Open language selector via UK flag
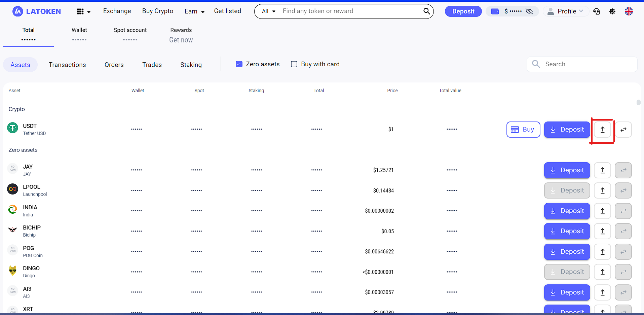 629,11
